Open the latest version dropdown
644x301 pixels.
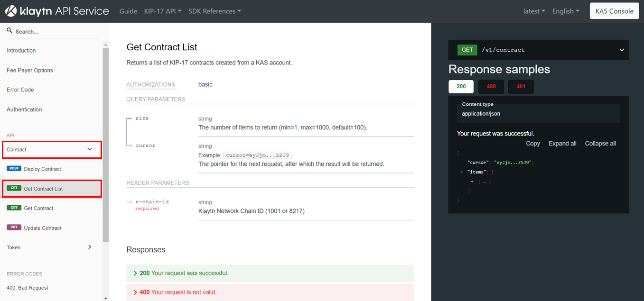click(534, 11)
